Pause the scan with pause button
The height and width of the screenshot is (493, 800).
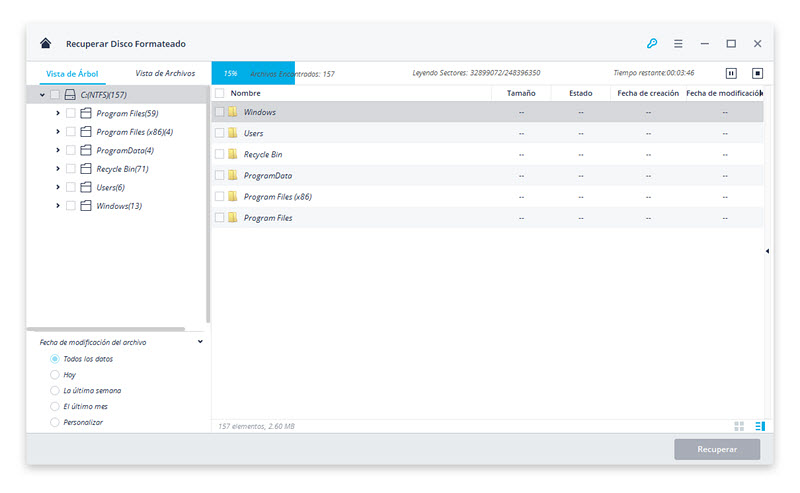click(731, 73)
